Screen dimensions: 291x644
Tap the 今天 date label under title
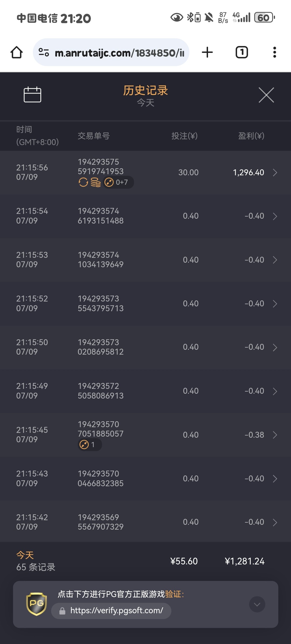click(x=145, y=103)
